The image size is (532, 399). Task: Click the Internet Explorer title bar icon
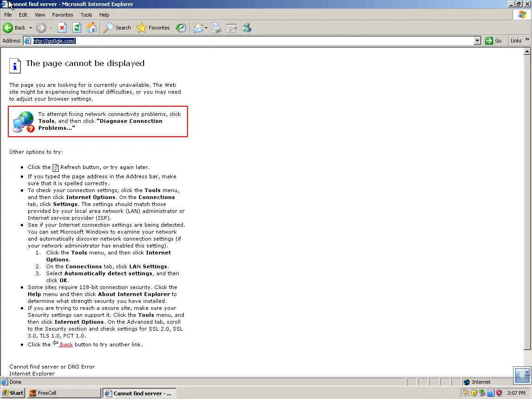[5, 4]
